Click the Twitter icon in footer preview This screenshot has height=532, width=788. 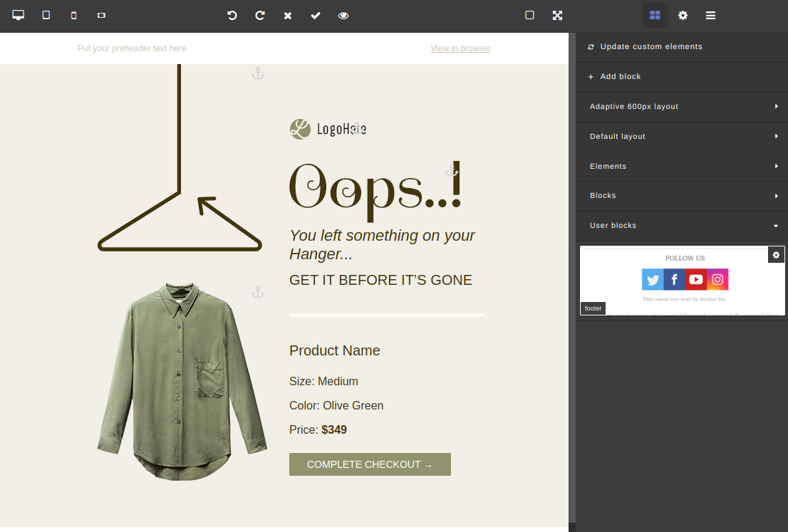[653, 279]
